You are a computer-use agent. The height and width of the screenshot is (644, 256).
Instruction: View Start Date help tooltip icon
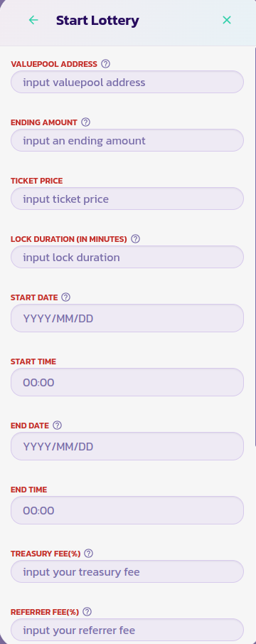[65, 297]
